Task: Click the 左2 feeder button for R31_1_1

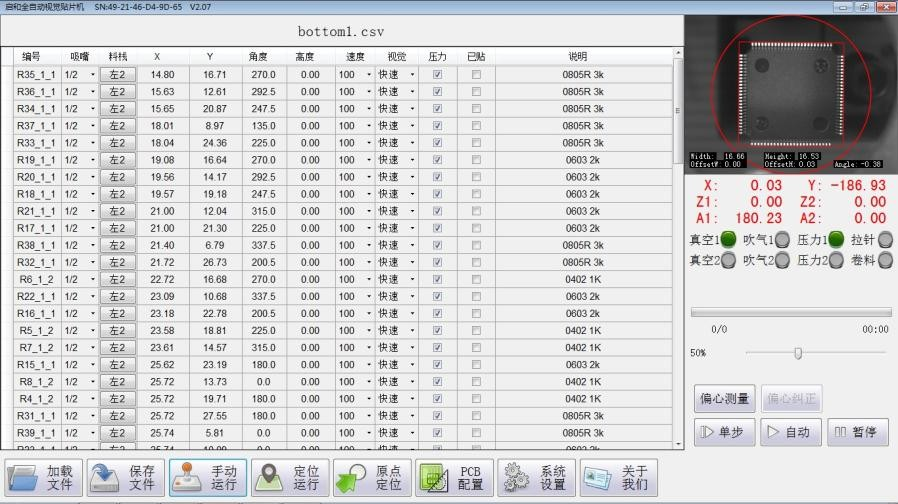Action: (117, 416)
